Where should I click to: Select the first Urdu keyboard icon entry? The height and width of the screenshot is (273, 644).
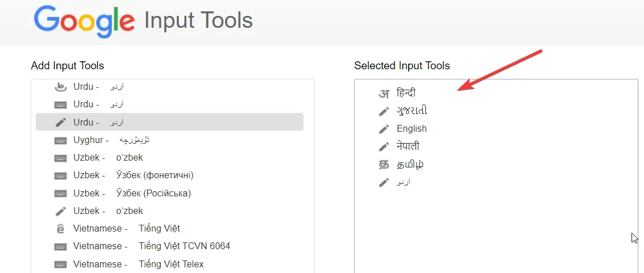coord(60,104)
